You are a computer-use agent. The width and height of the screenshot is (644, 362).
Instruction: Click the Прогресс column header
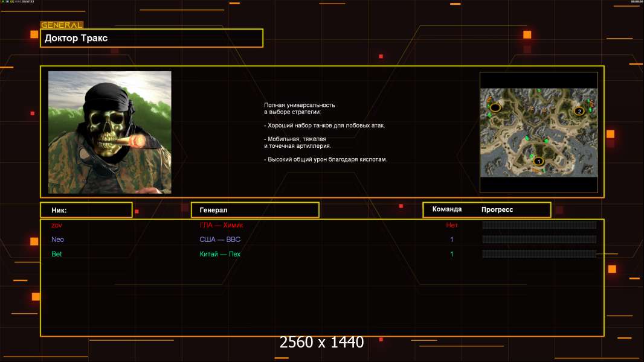(x=497, y=209)
